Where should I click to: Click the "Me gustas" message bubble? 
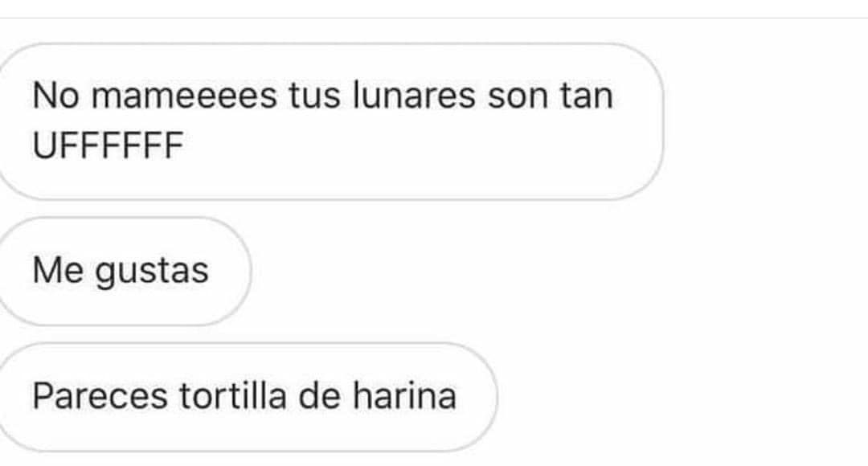pyautogui.click(x=125, y=272)
